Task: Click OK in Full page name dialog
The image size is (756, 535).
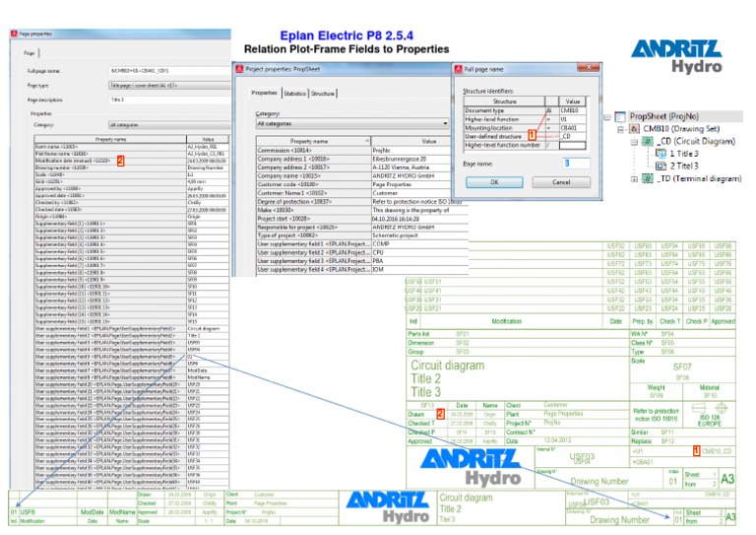Action: tap(494, 182)
